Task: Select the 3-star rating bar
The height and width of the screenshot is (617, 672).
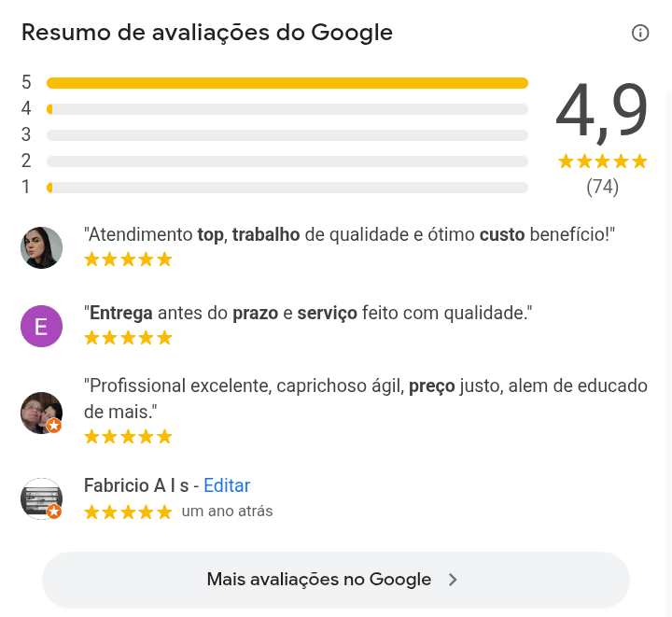Action: [287, 135]
